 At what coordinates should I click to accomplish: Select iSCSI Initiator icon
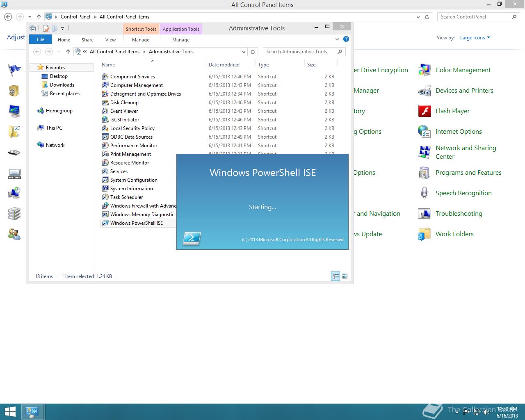pos(105,120)
